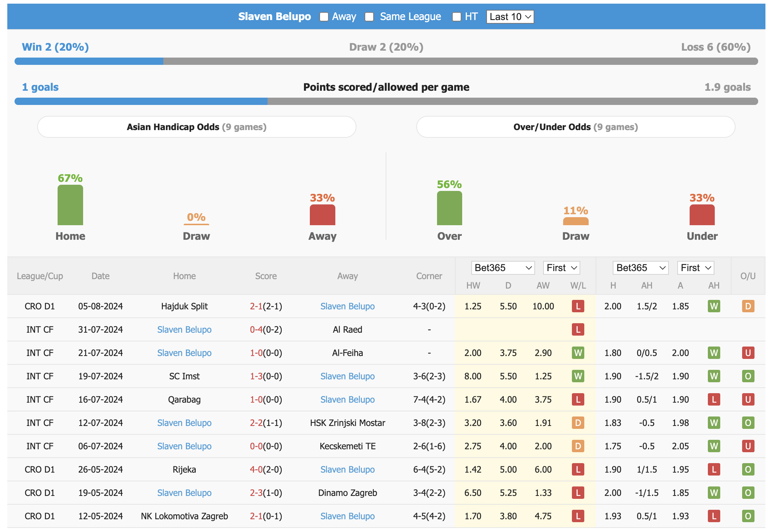This screenshot has width=772, height=532.
Task: Click the green O badge in HSK Zrinjski Mostar row
Action: tap(748, 423)
